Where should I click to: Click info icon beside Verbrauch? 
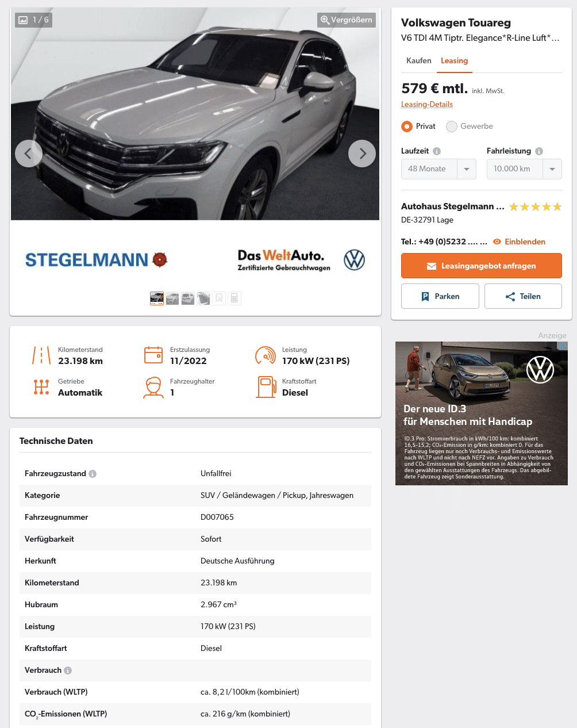[x=68, y=670]
